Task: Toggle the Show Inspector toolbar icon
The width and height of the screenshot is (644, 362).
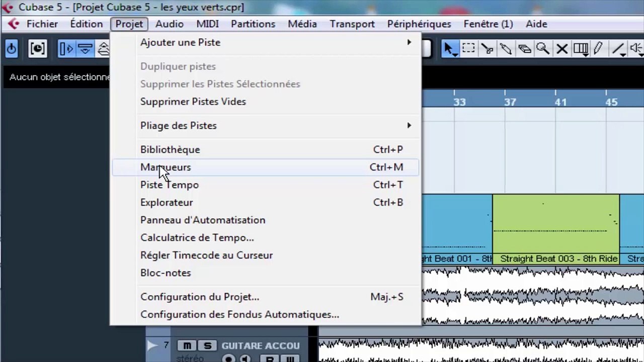Action: [x=66, y=49]
